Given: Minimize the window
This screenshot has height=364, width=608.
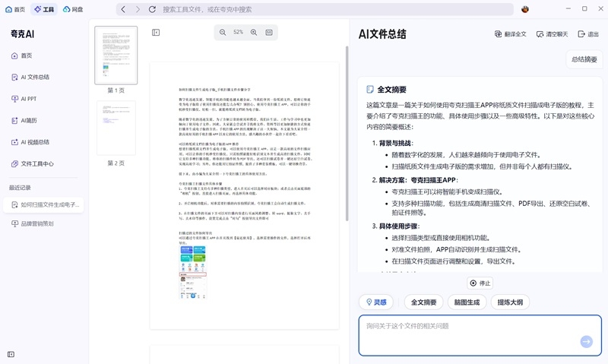Looking at the screenshot, I should click(568, 8).
